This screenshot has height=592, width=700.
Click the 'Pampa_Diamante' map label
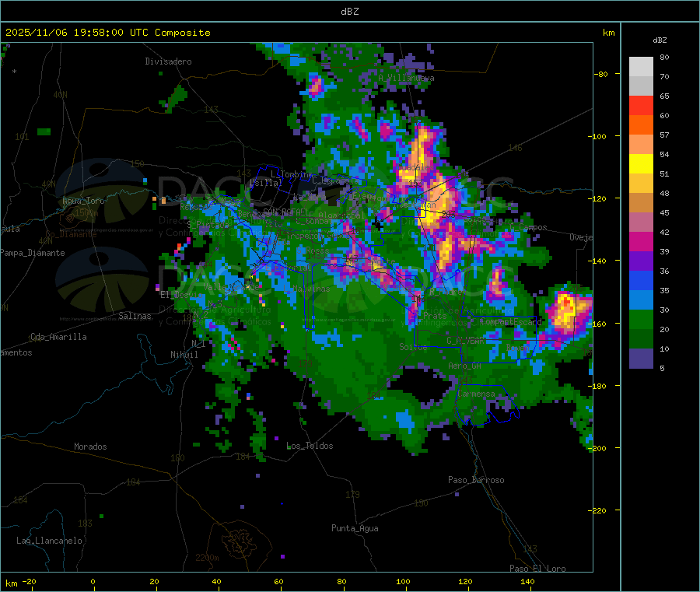(33, 253)
